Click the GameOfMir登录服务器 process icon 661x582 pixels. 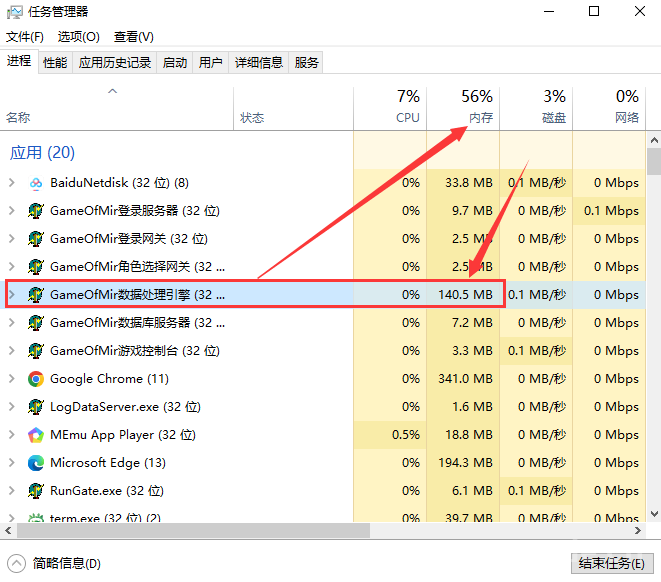(36, 211)
